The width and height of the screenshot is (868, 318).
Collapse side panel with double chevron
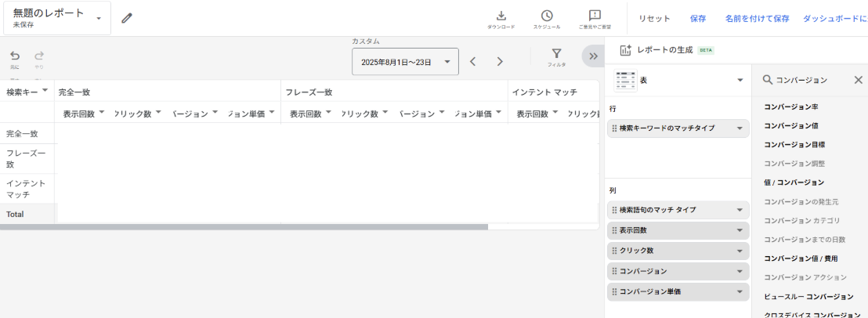(x=593, y=56)
